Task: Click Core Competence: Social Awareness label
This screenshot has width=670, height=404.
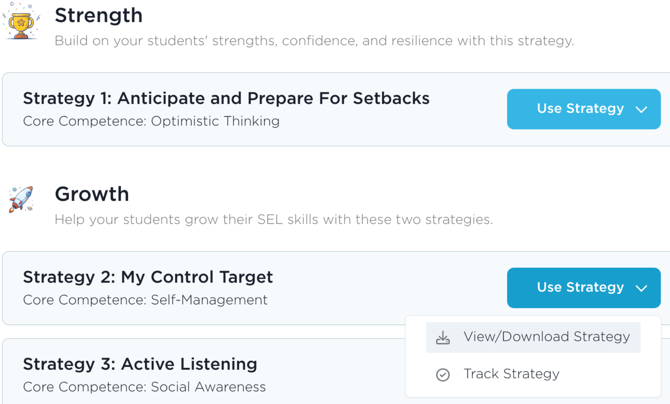Action: [x=144, y=387]
